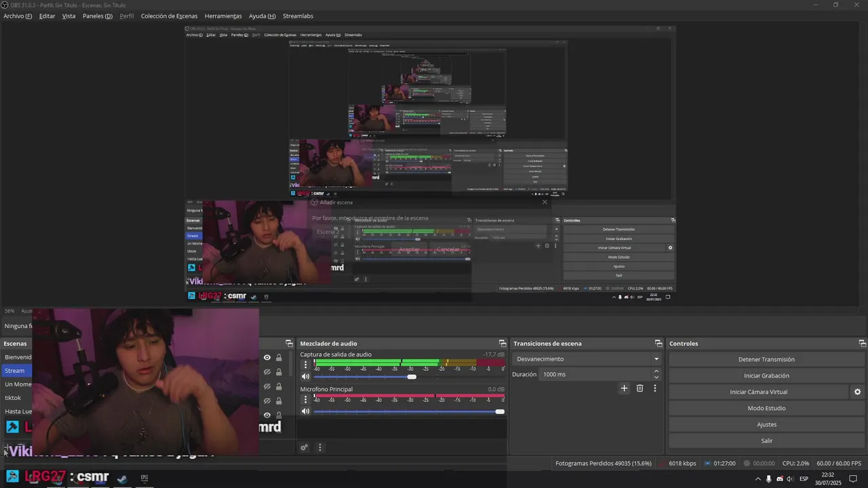Select the Stream scene
Image resolution: width=868 pixels, height=488 pixels.
(15, 371)
